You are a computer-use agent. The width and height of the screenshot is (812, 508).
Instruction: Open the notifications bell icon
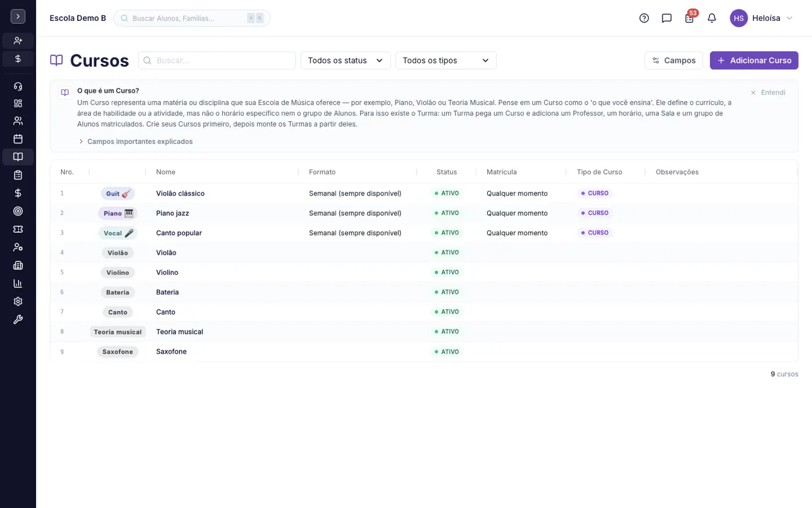712,18
